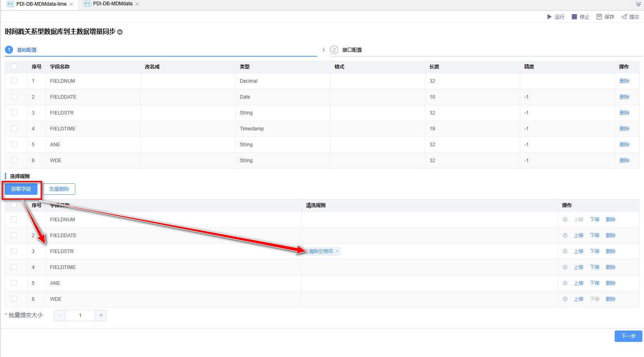Close the PDI-DB-MDMdata-time tab

pos(71,4)
